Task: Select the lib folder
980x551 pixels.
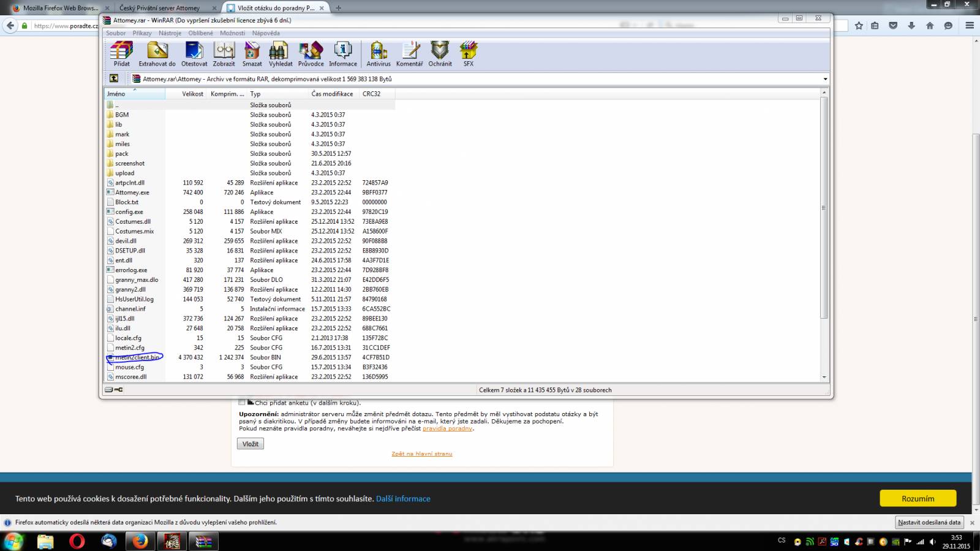Action: 118,124
